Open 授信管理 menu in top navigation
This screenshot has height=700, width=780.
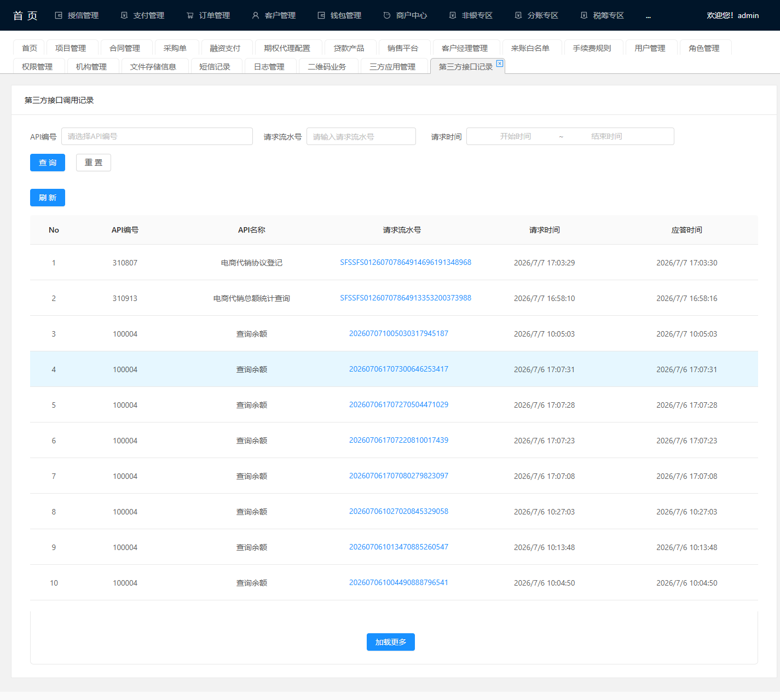coord(77,15)
